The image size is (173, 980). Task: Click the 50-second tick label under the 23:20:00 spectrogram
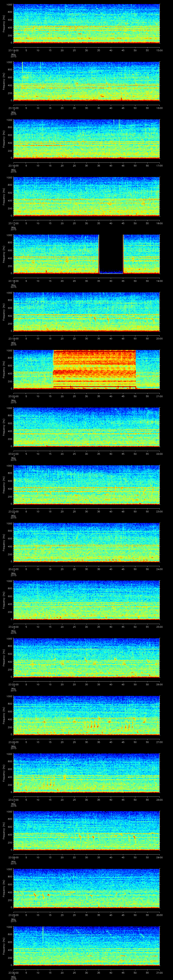(x=135, y=396)
